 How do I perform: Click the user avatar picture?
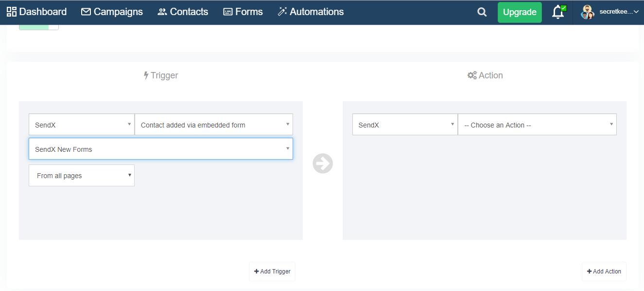click(x=588, y=12)
